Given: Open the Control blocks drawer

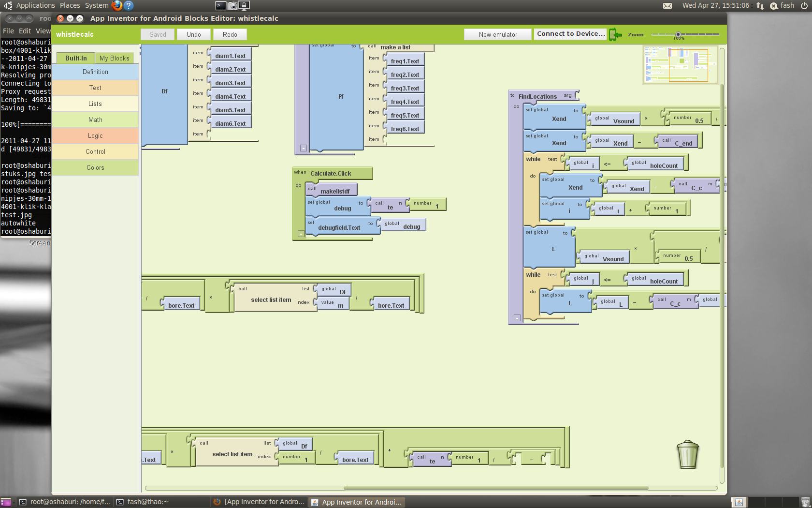Looking at the screenshot, I should (x=95, y=151).
